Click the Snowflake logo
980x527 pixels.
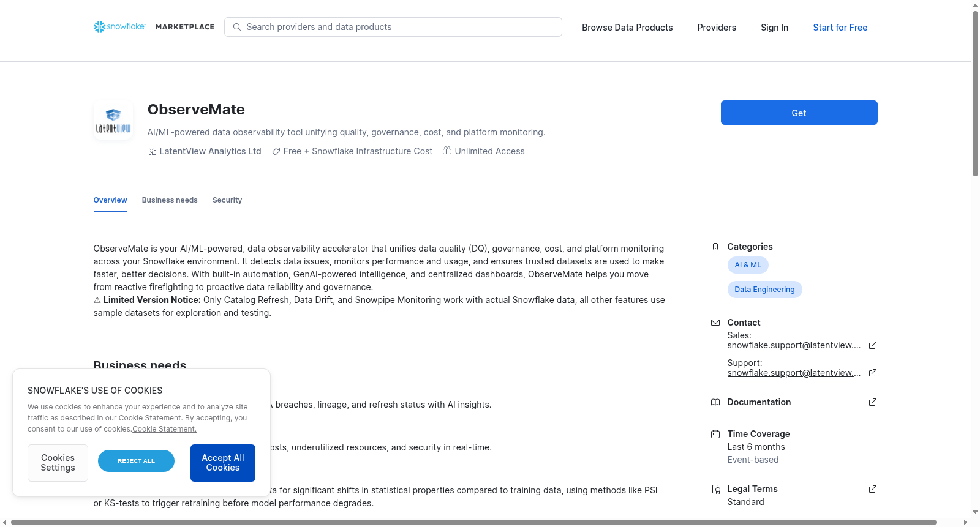pos(119,27)
